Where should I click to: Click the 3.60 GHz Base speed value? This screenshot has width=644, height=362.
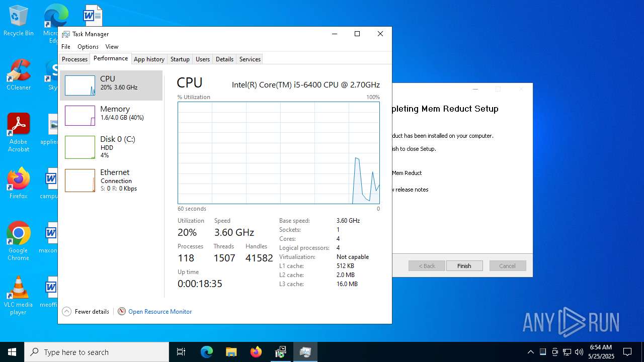click(x=348, y=221)
